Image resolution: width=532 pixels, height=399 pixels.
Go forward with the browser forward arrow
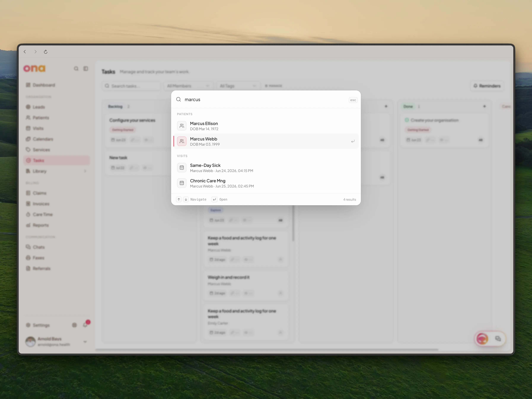click(35, 52)
